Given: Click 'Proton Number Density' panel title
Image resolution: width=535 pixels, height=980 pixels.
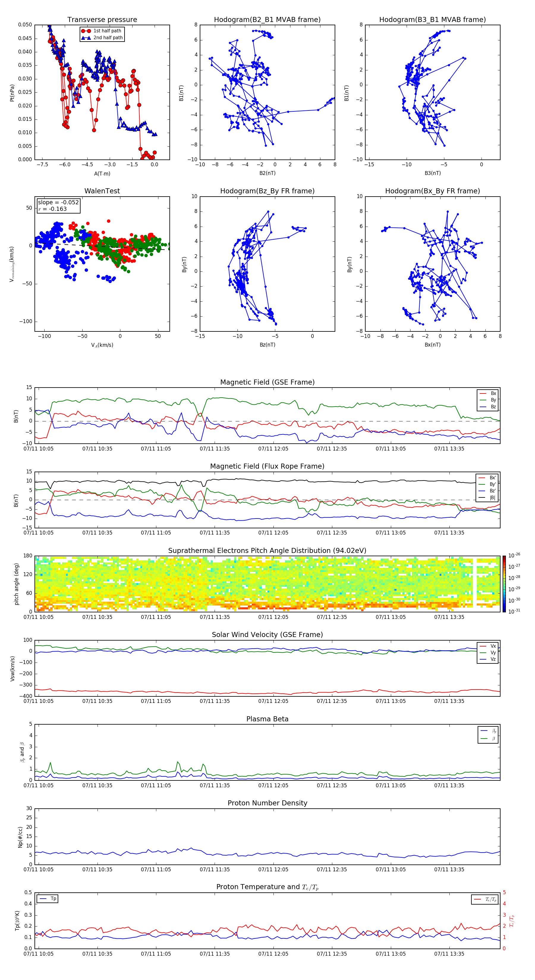Looking at the screenshot, I should [267, 803].
